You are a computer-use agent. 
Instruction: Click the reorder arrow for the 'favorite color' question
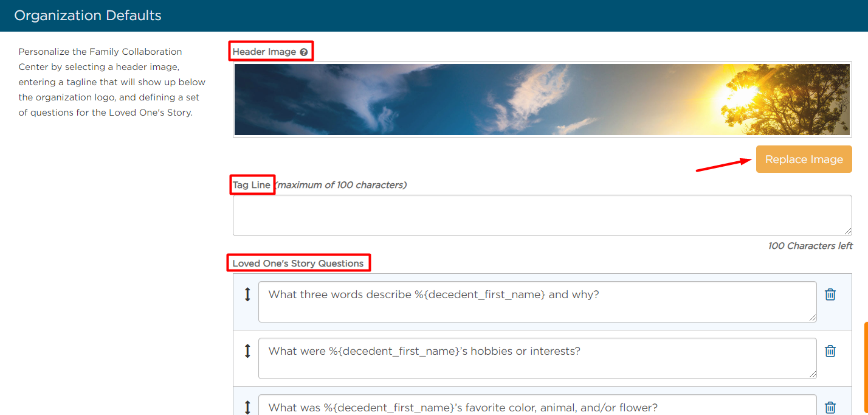(x=247, y=407)
